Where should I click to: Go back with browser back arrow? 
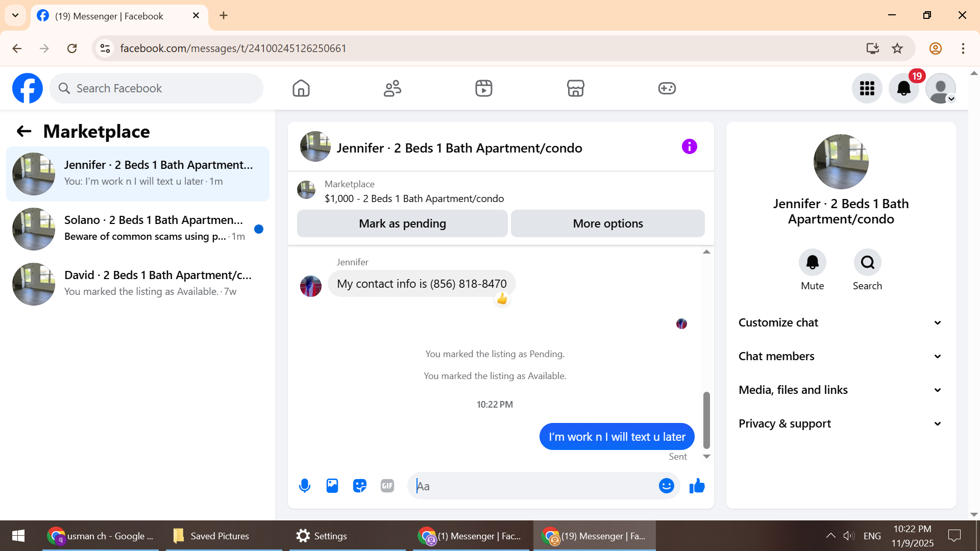coord(17,48)
